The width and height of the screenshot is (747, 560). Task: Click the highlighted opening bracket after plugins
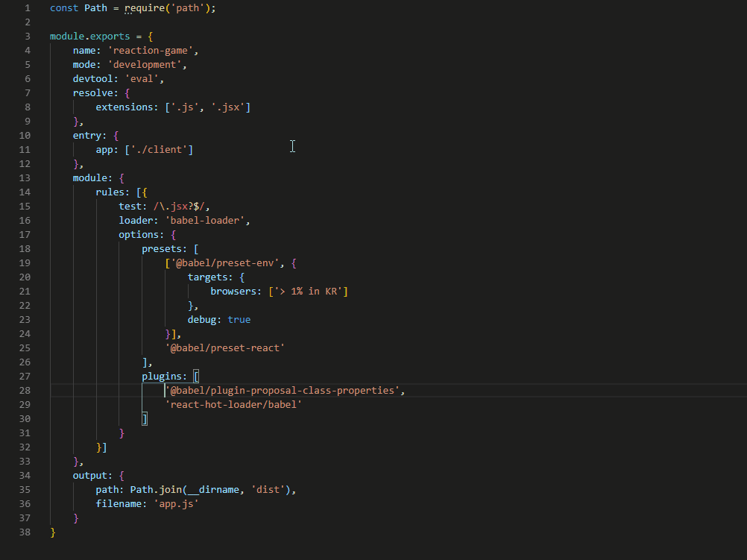[196, 377]
